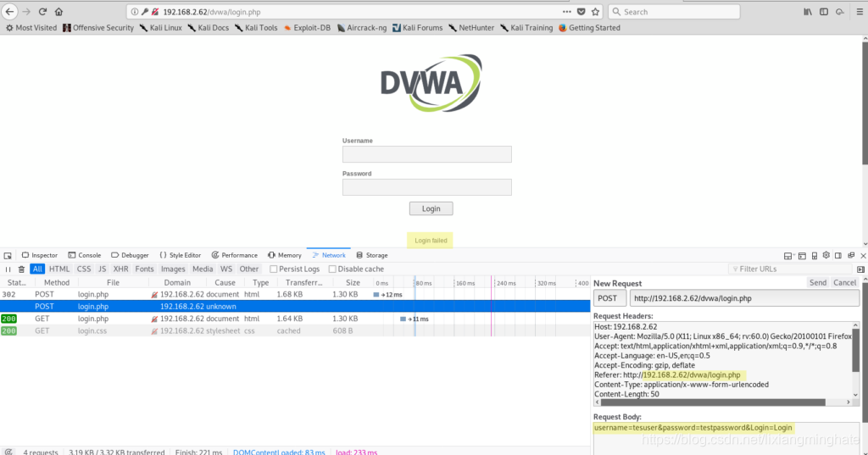This screenshot has width=868, height=455.
Task: Open Kali Linux bookmark
Action: tap(160, 28)
